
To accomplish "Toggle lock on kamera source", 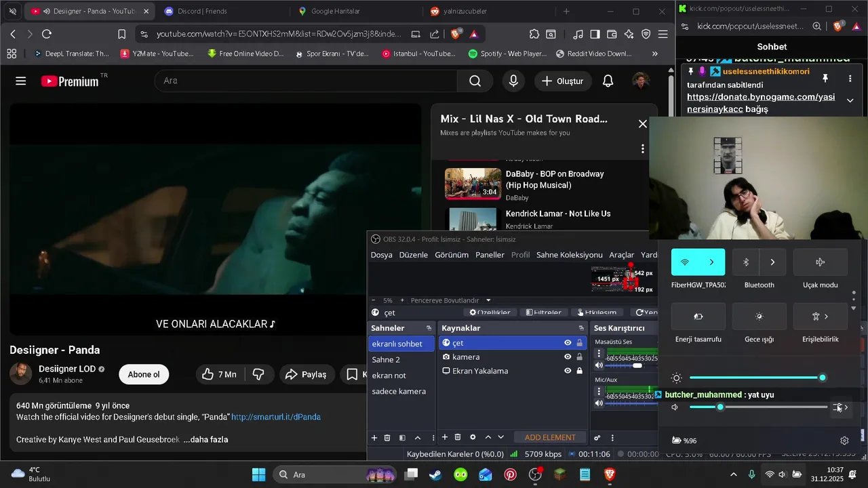I will pyautogui.click(x=579, y=357).
